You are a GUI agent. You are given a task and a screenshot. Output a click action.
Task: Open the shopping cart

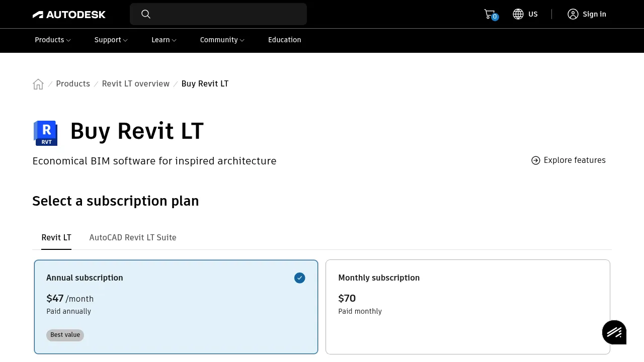tap(490, 14)
